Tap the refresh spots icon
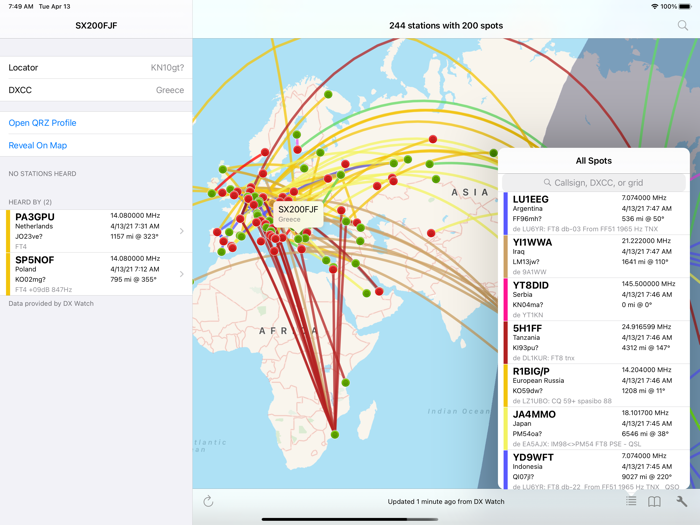 (x=208, y=501)
